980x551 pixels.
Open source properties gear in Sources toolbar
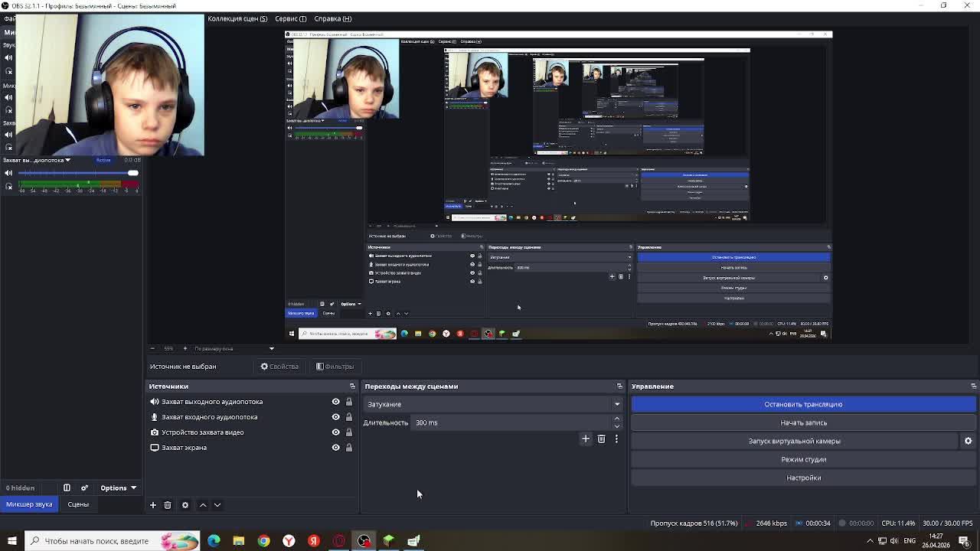[185, 505]
